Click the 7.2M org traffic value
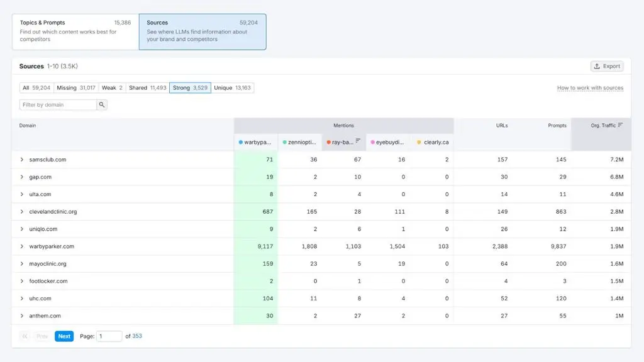644x362 pixels. pos(617,160)
